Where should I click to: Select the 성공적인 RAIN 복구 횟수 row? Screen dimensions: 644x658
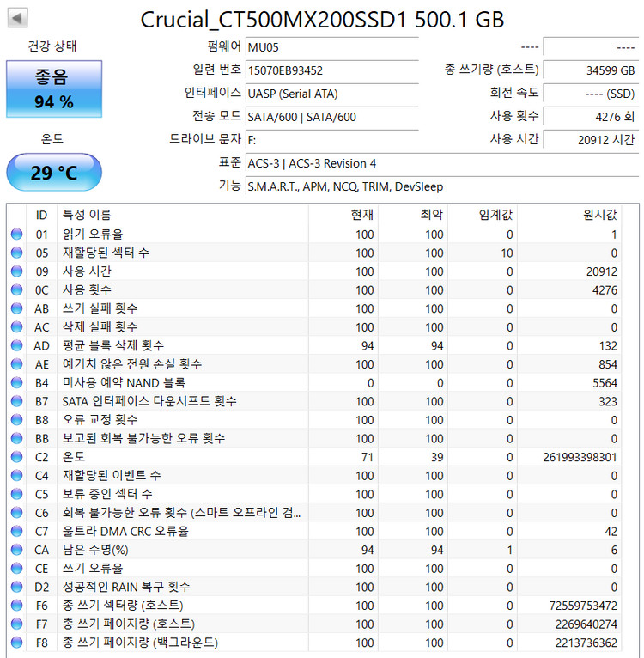[x=314, y=587]
